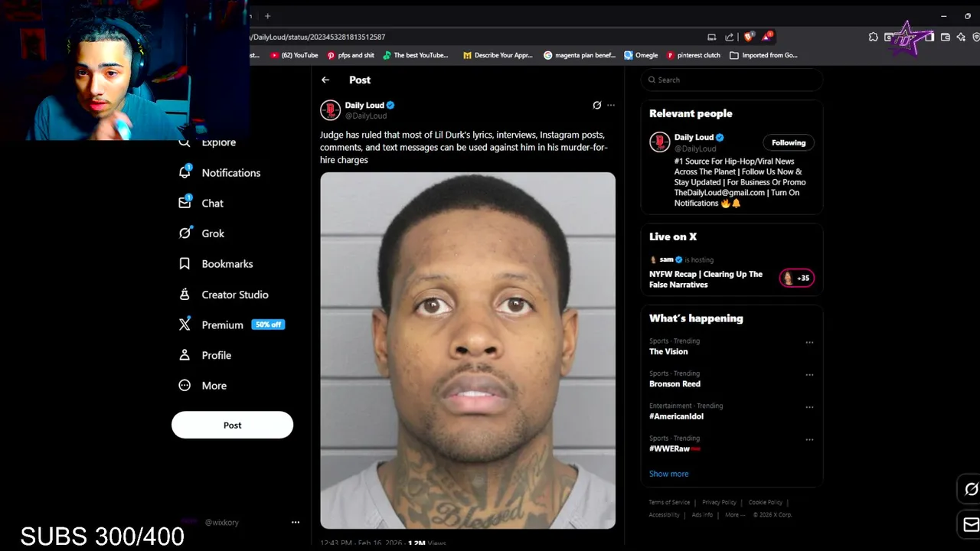
Task: Open the Lil Durk mugshot image
Action: tap(468, 350)
